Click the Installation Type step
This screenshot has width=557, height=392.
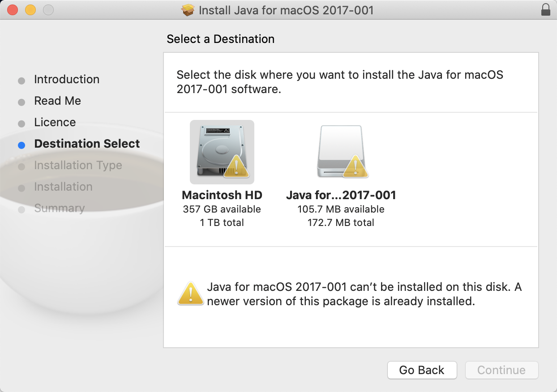click(x=78, y=166)
